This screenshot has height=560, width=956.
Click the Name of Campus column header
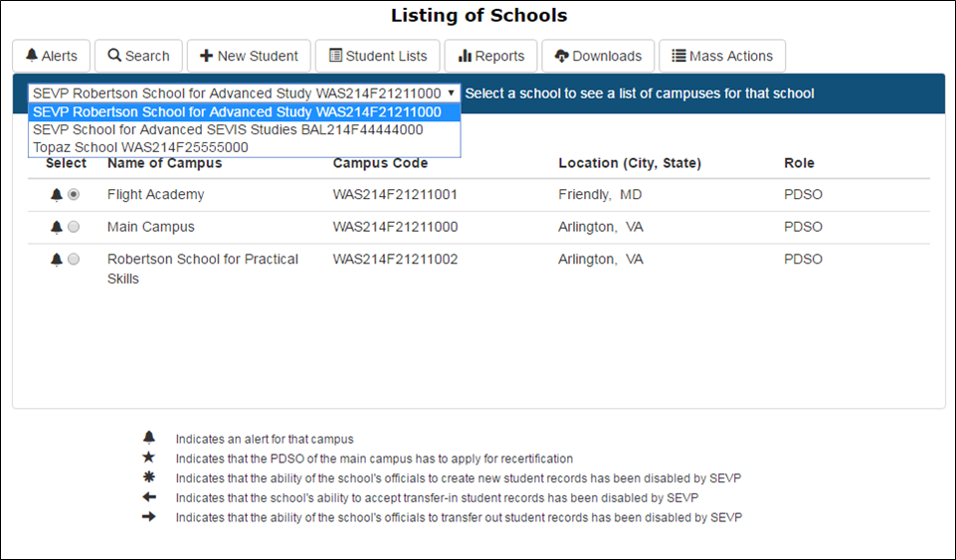point(164,163)
